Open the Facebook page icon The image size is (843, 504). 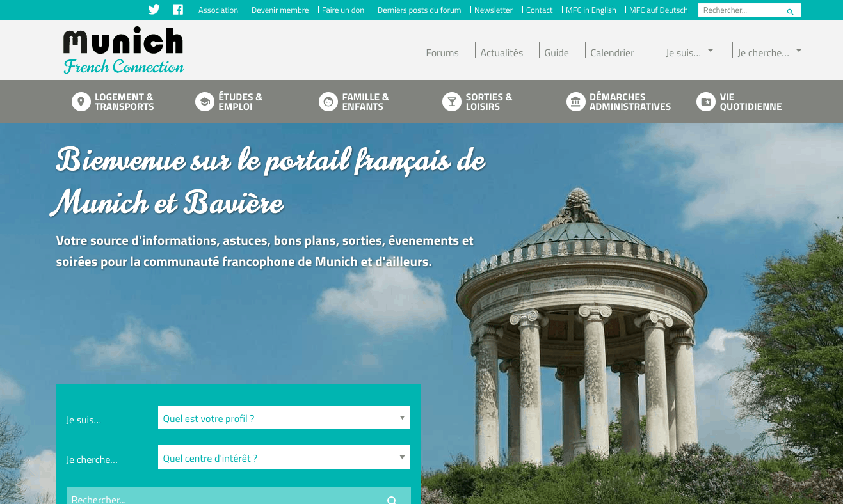click(178, 10)
